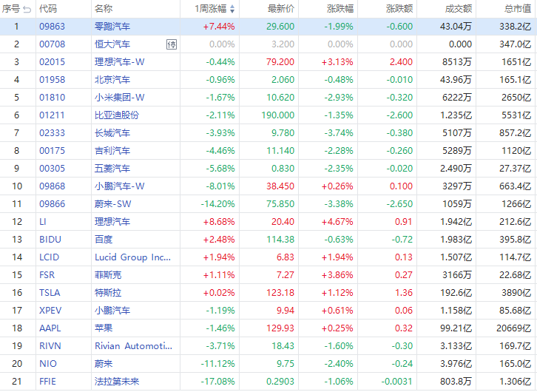
Task: Open stock code 01810
Action: click(x=52, y=98)
